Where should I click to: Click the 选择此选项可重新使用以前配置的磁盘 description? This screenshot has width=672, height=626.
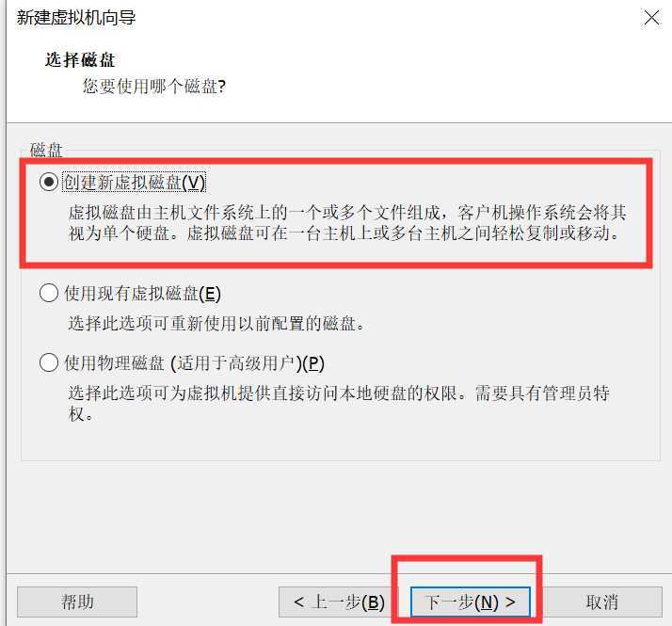click(216, 323)
